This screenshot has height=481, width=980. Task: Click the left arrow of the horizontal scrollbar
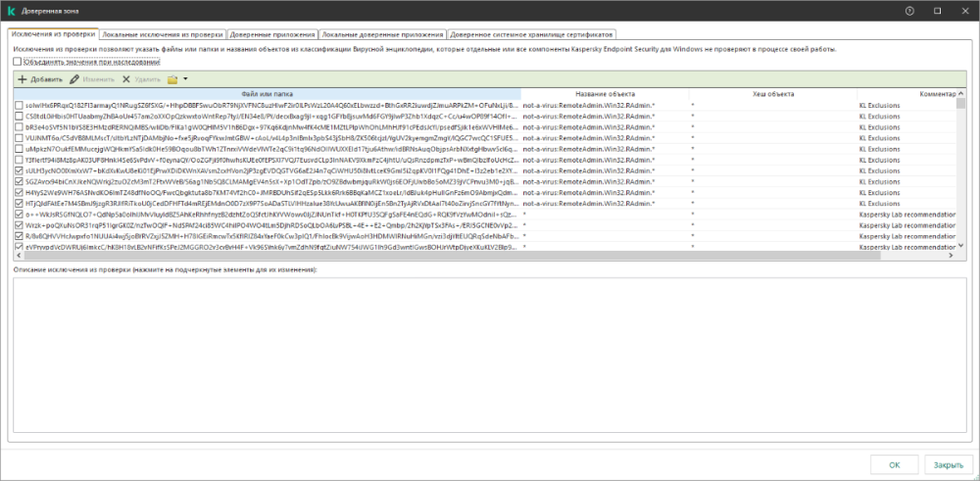point(18,256)
